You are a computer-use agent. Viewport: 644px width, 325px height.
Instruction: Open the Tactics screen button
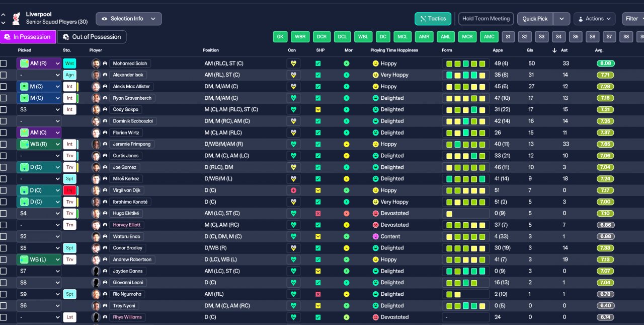tap(433, 19)
